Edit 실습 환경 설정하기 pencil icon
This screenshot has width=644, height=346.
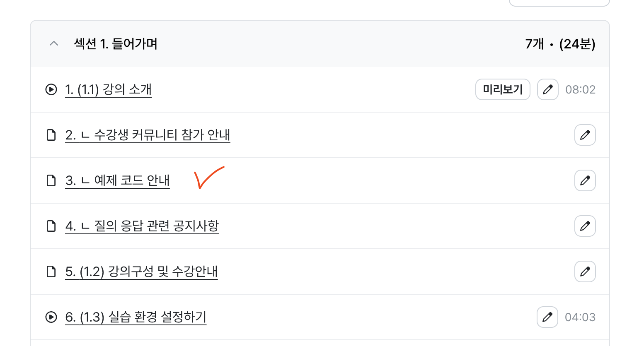click(x=547, y=317)
